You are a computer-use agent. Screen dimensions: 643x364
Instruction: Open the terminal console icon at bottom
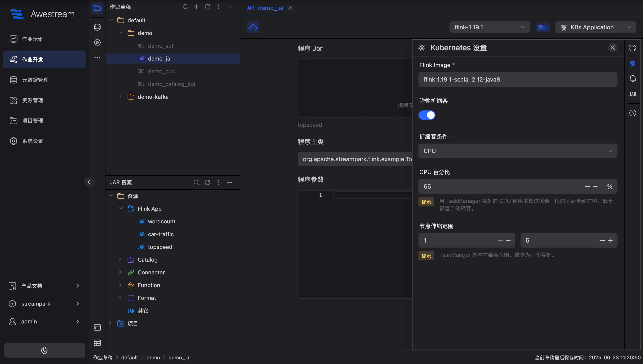[x=97, y=327]
